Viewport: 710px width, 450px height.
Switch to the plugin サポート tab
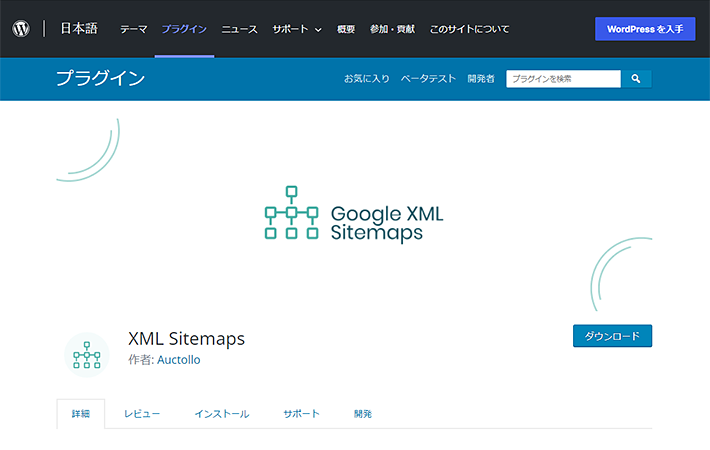point(301,414)
